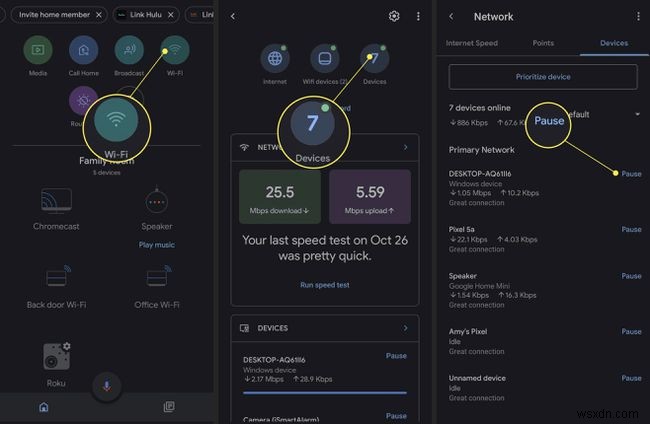Click the Prioritize device button
The image size is (650, 424).
(x=543, y=77)
